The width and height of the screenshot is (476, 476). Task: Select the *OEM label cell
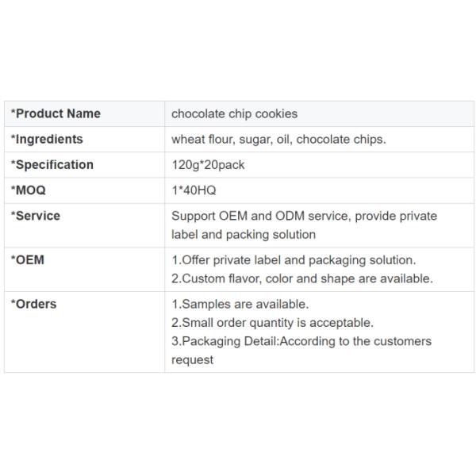[x=28, y=260]
